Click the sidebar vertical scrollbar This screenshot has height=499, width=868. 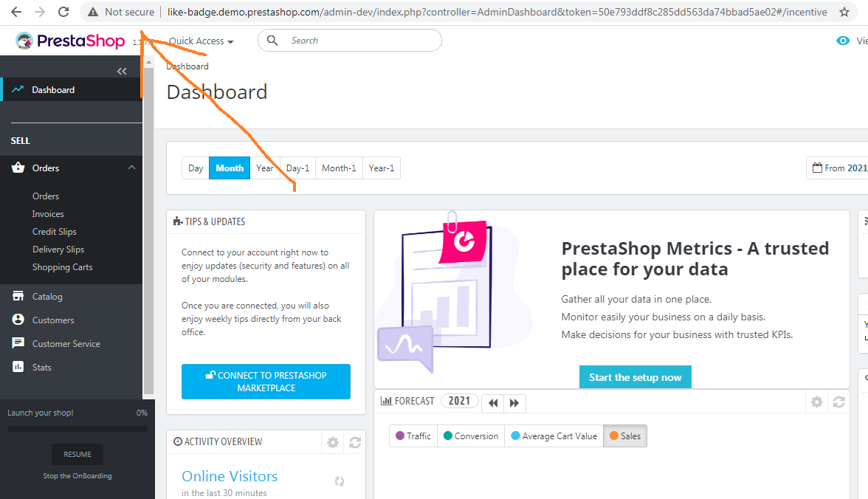click(x=148, y=230)
